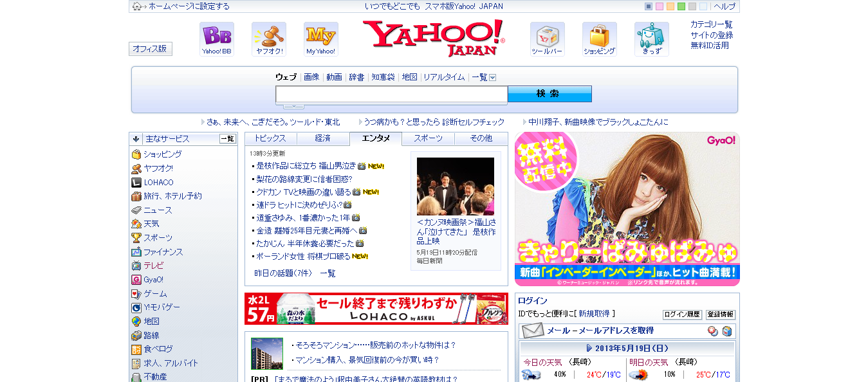The height and width of the screenshot is (382, 868).
Task: Open the My Yahoo! icon
Action: pos(321,39)
